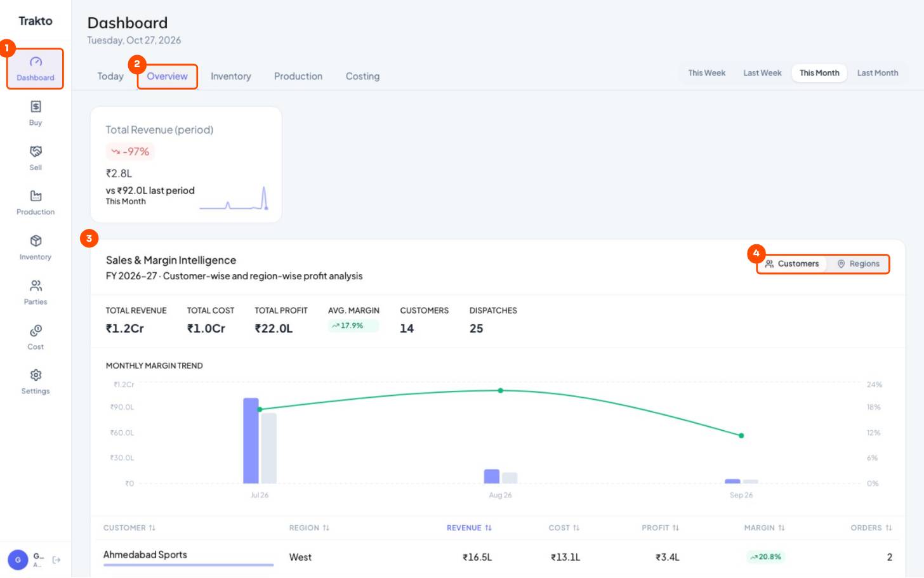Click the Trakto logo
The height and width of the screenshot is (578, 924).
point(36,21)
